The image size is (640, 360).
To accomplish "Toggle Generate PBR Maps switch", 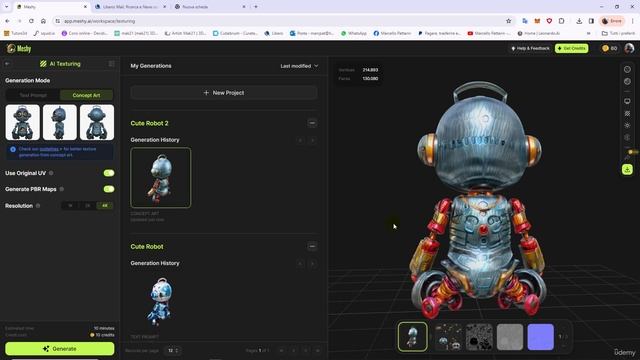I will [109, 189].
